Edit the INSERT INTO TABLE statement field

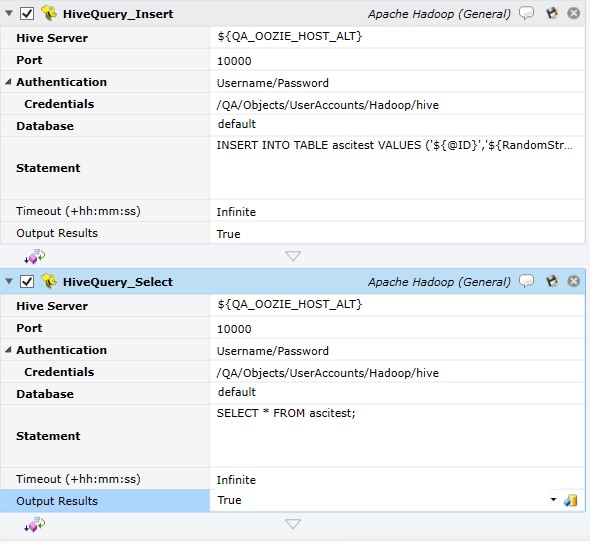point(397,168)
